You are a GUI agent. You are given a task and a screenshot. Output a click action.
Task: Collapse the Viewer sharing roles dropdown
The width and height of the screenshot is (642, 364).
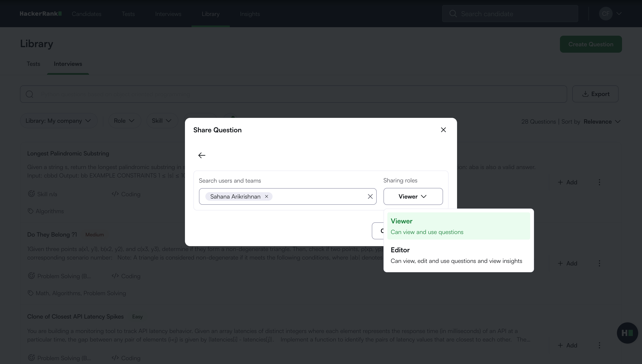413,196
